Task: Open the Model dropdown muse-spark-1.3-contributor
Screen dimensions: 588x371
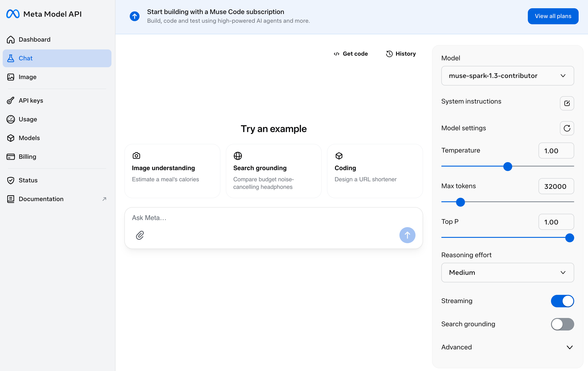Action: point(507,76)
